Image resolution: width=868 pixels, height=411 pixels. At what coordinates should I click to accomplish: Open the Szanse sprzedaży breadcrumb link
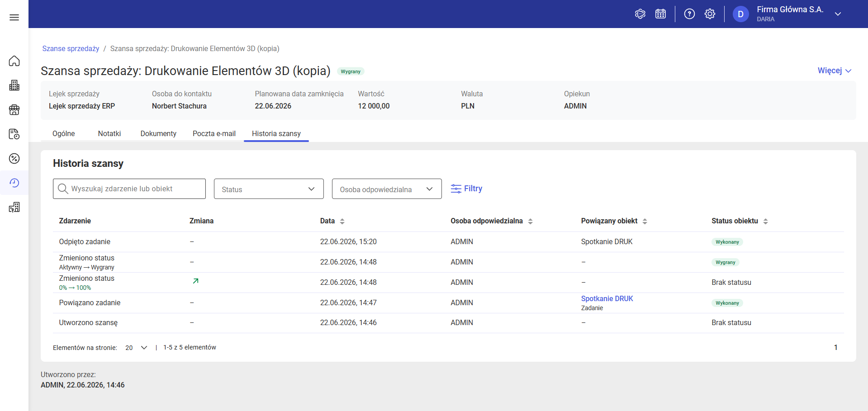71,48
